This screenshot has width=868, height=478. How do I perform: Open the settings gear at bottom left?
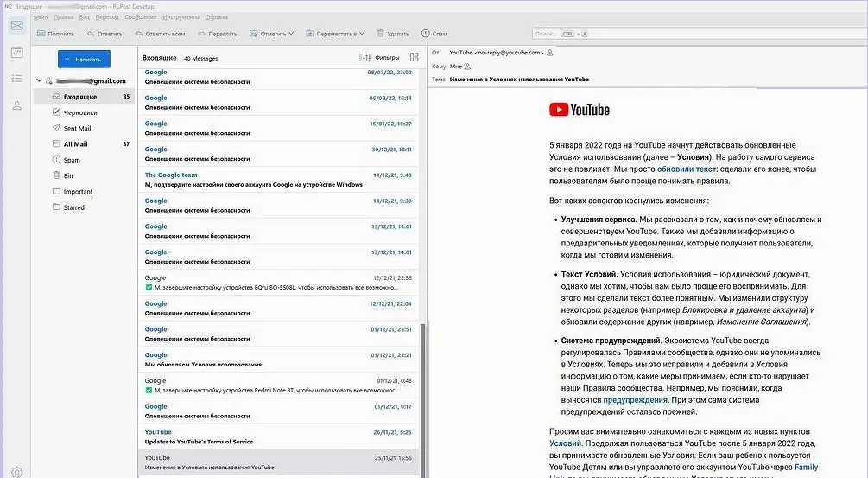(16, 471)
